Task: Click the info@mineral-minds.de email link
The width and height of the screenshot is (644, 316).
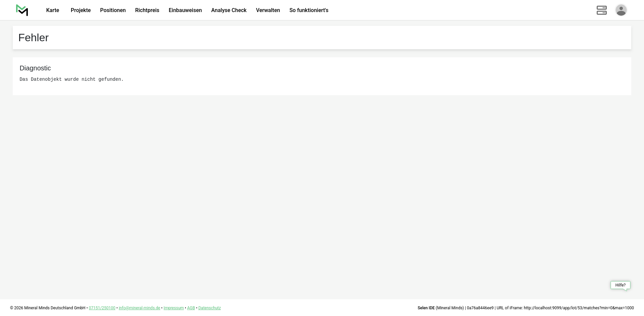Action: [139, 308]
